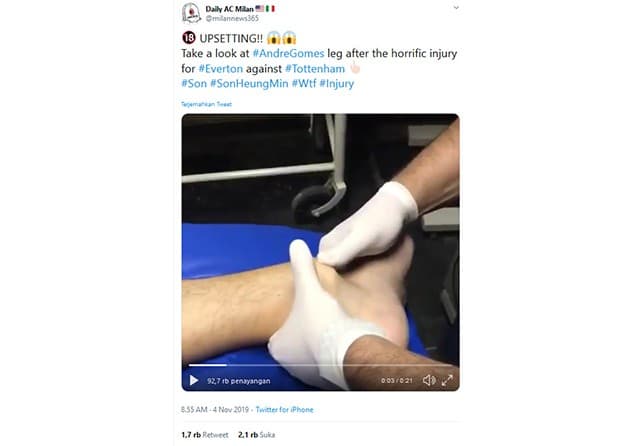Expand the video to fullscreen

(447, 380)
